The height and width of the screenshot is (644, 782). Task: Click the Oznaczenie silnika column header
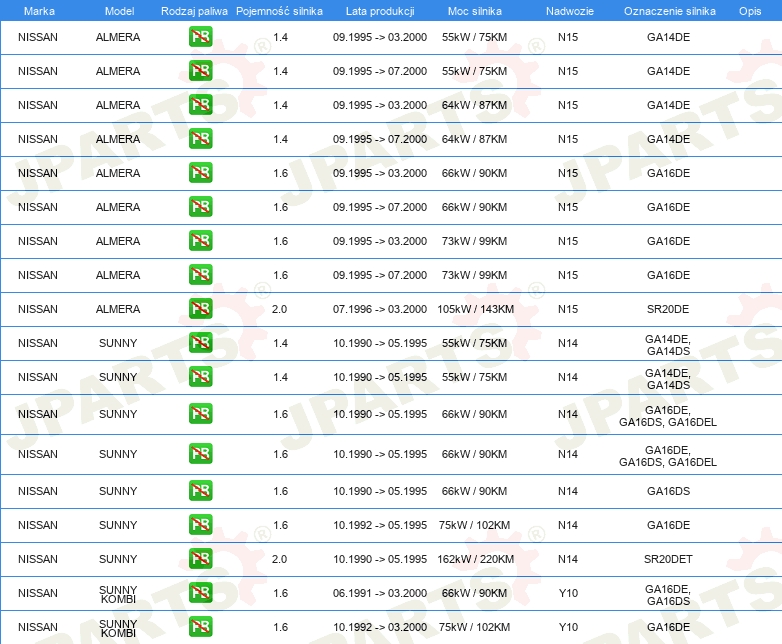pos(669,11)
